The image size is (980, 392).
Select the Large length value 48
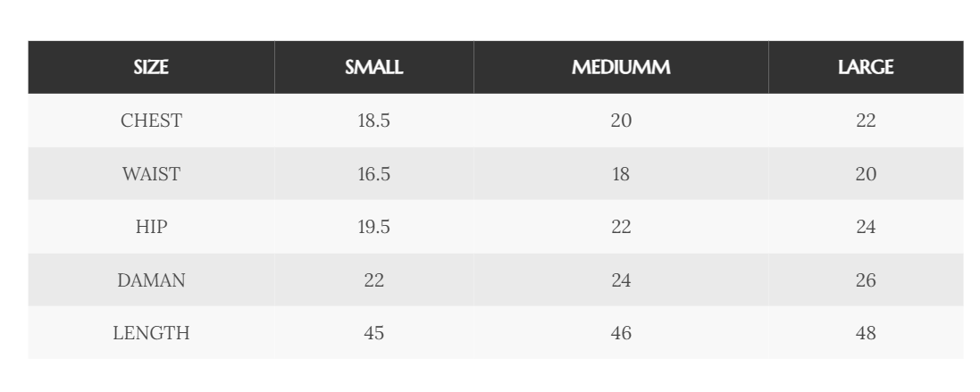pos(866,333)
